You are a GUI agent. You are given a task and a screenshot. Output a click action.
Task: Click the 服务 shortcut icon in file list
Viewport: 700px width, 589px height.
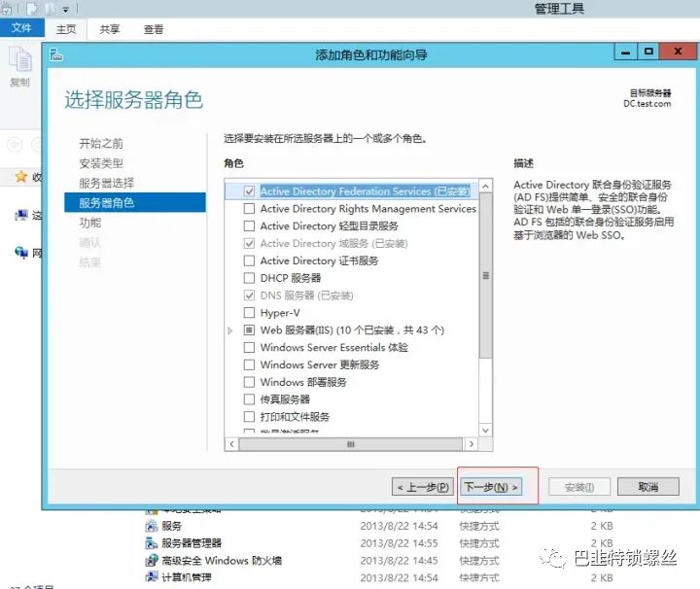click(x=152, y=526)
